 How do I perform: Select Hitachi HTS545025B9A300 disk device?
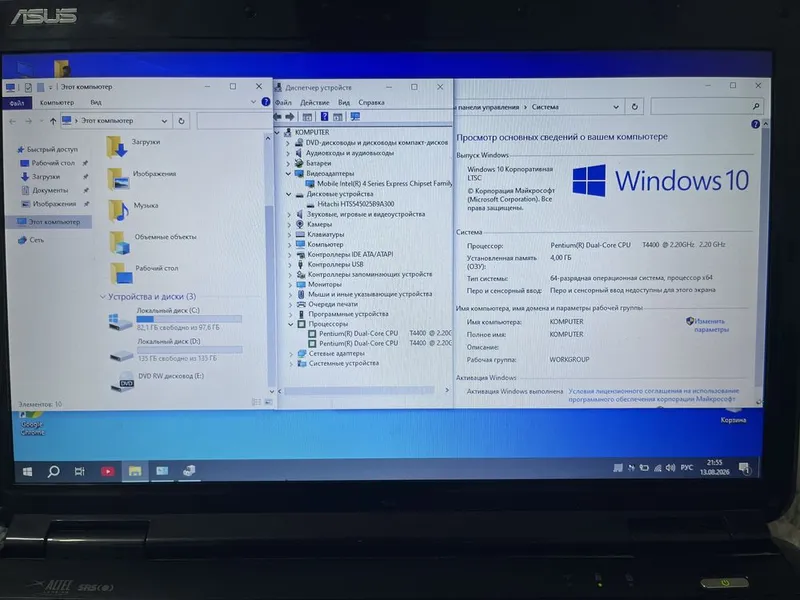(350, 204)
